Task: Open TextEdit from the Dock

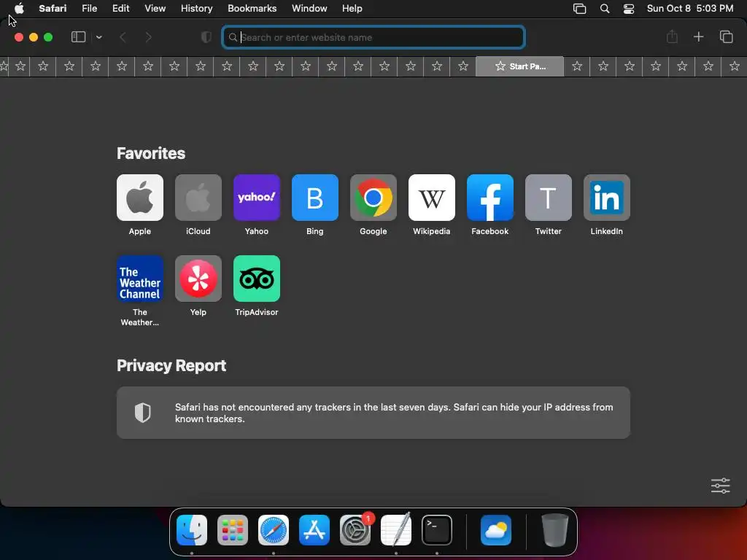Action: tap(396, 530)
